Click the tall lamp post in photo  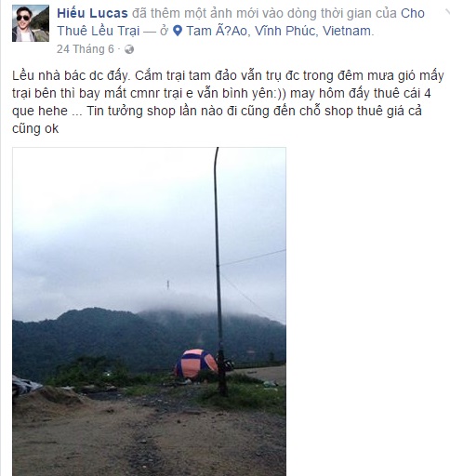click(219, 271)
